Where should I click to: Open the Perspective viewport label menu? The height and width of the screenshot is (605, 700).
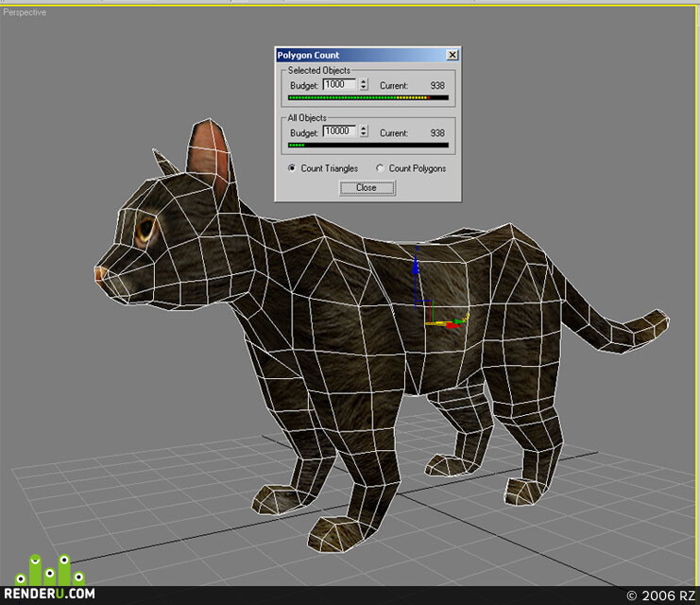[25, 12]
